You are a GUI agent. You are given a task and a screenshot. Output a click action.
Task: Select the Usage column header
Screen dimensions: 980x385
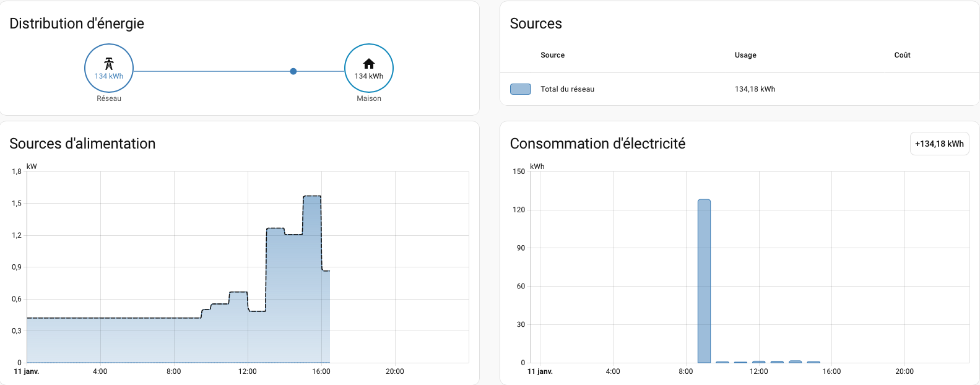click(x=745, y=55)
